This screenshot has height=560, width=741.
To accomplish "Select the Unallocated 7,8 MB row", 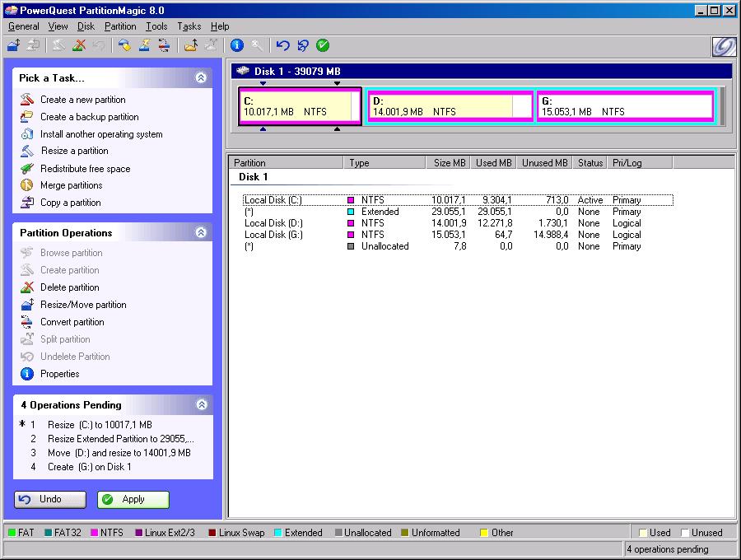I will [458, 246].
